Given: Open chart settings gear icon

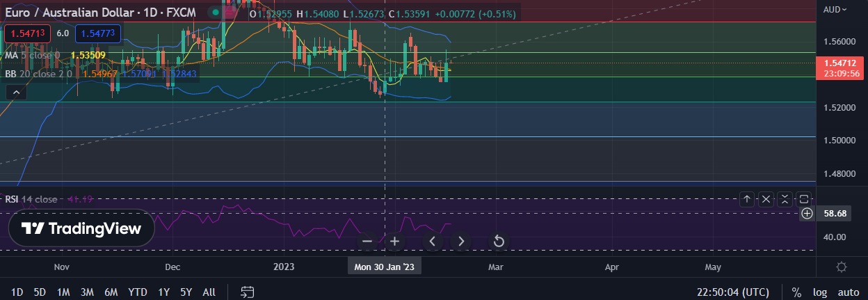Looking at the screenshot, I should (x=842, y=267).
